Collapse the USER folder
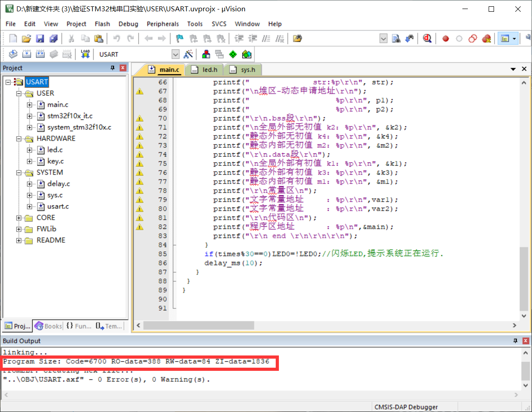Screen dimensions: 532x412 click(19, 93)
